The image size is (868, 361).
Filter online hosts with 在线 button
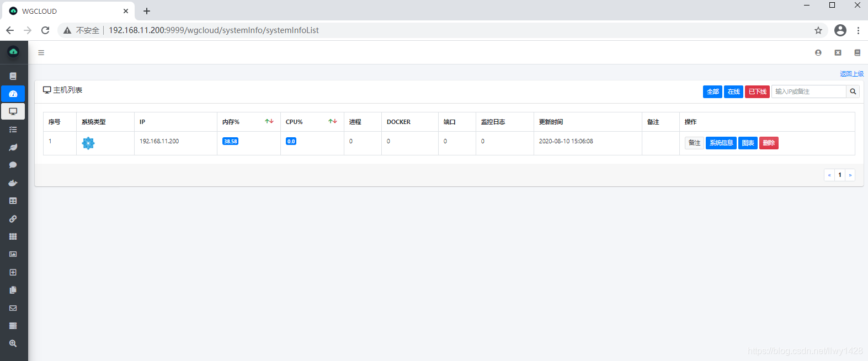coord(733,91)
